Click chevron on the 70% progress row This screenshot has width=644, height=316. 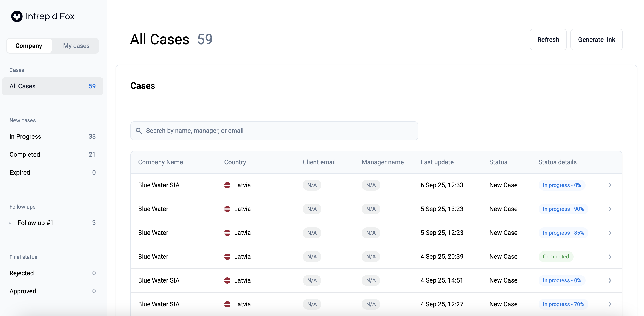coord(610,304)
